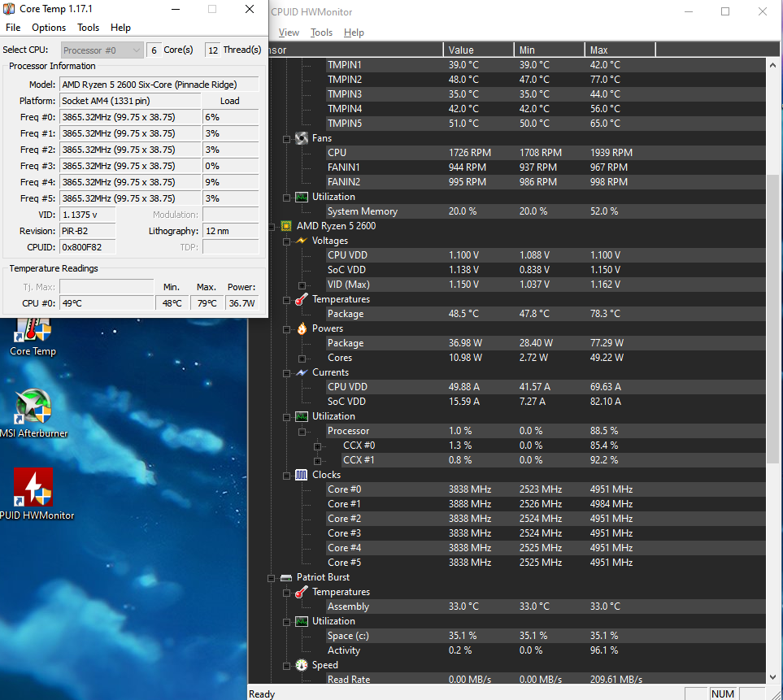Open the Core Temp File menu
Viewport: 783px width, 700px height.
click(x=13, y=28)
